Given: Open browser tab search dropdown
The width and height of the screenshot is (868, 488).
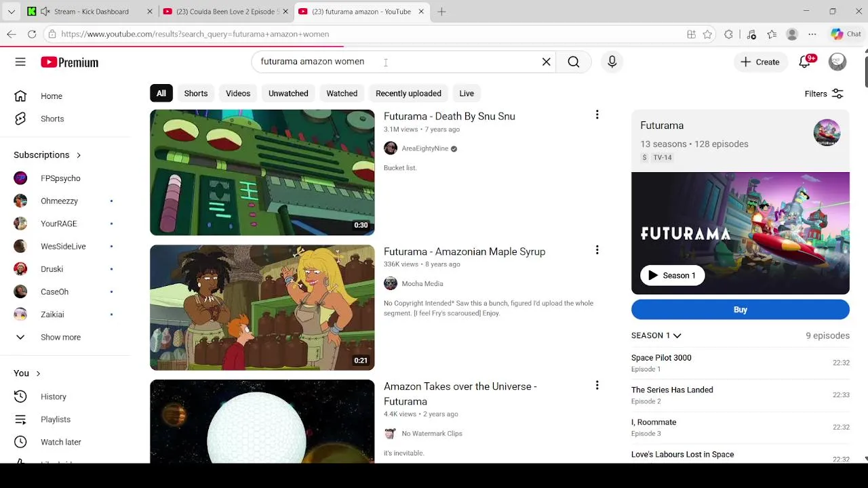Looking at the screenshot, I should [x=11, y=12].
